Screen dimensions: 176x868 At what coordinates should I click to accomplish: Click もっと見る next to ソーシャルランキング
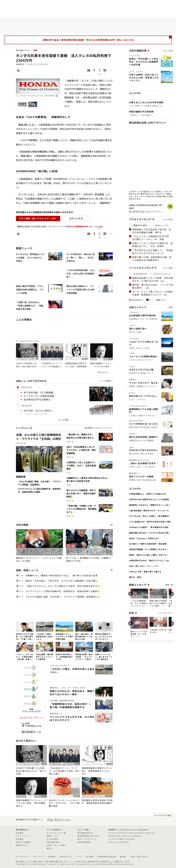[168, 268]
